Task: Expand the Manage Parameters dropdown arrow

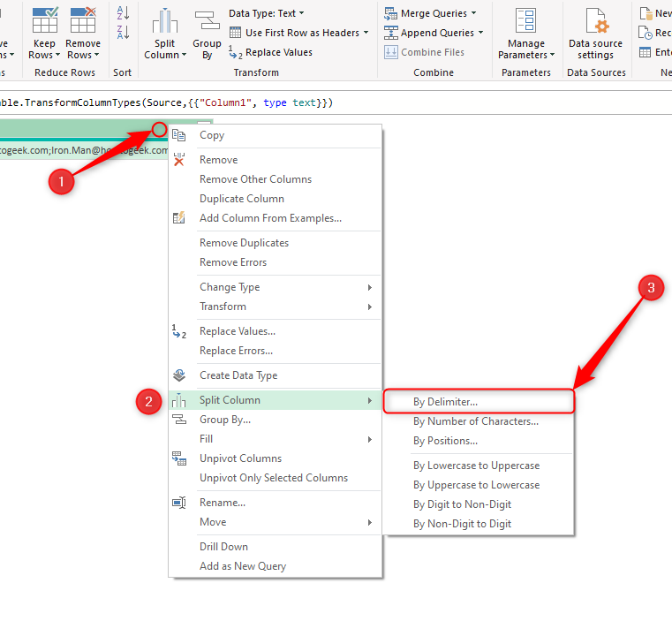Action: 552,55
